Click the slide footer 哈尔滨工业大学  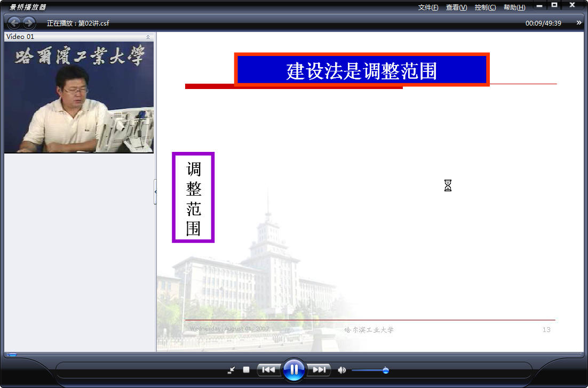coord(369,330)
